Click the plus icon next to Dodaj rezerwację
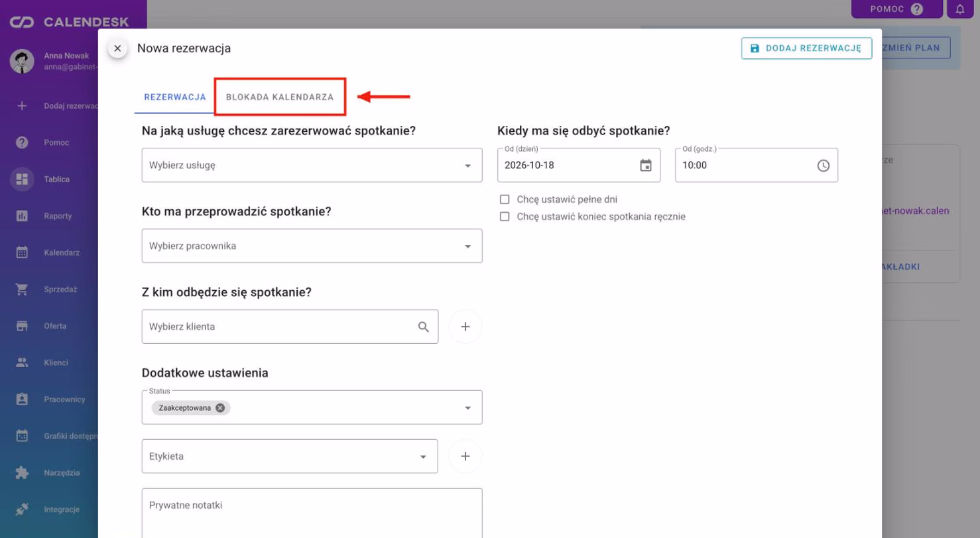This screenshot has height=538, width=980. (22, 105)
